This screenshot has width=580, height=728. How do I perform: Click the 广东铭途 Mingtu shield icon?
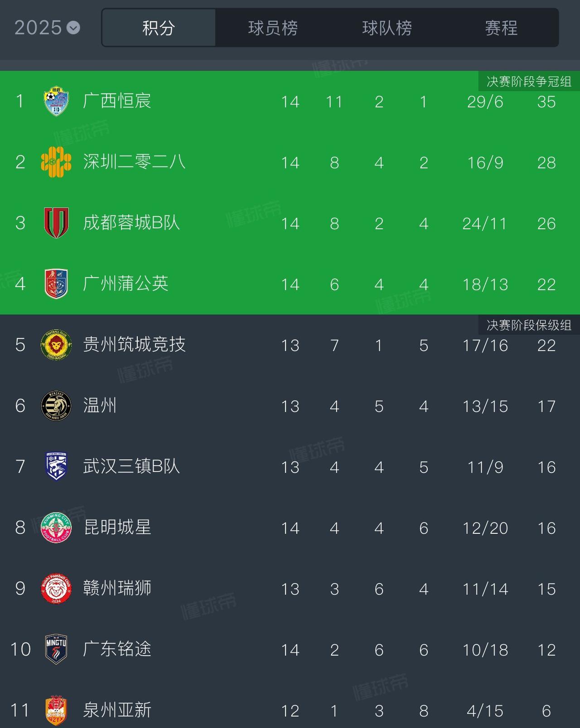click(x=56, y=649)
